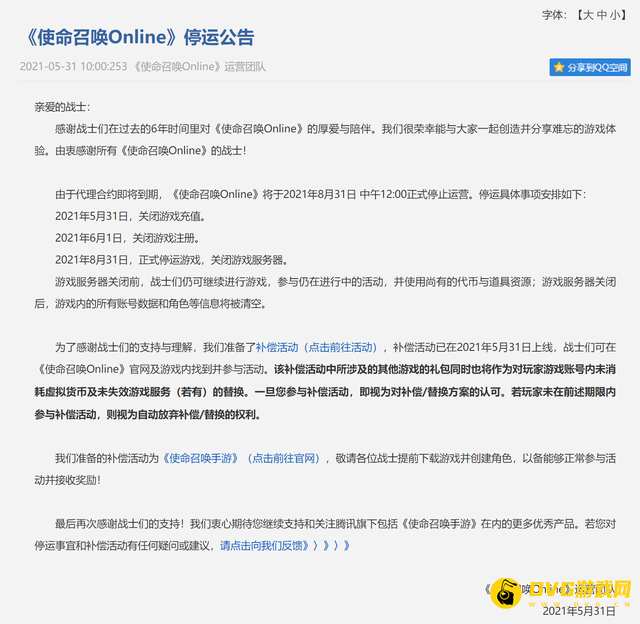Click the 字体： label

coord(554,15)
